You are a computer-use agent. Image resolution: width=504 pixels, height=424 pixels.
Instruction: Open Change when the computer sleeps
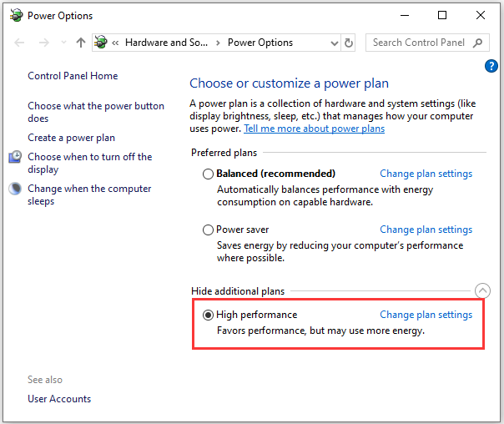pyautogui.click(x=89, y=194)
